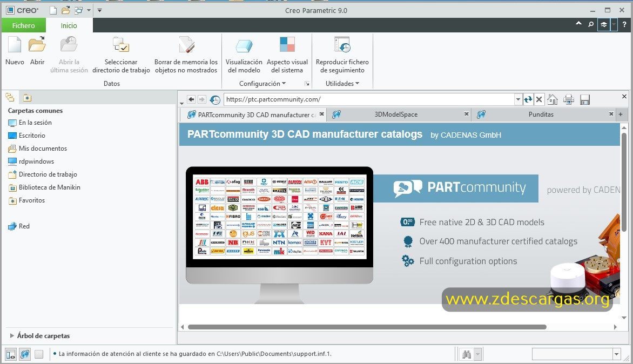Open Biblioteca de Manikin
Image resolution: width=633 pixels, height=364 pixels.
click(x=44, y=187)
